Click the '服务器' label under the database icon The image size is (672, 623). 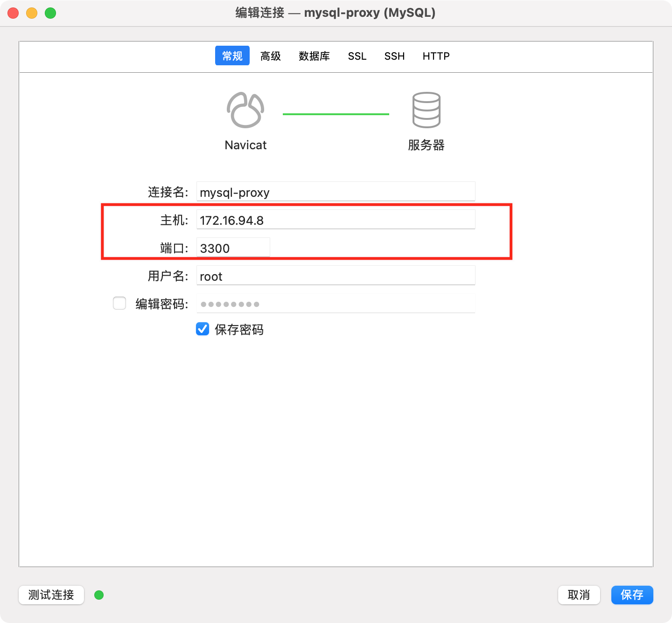point(426,145)
